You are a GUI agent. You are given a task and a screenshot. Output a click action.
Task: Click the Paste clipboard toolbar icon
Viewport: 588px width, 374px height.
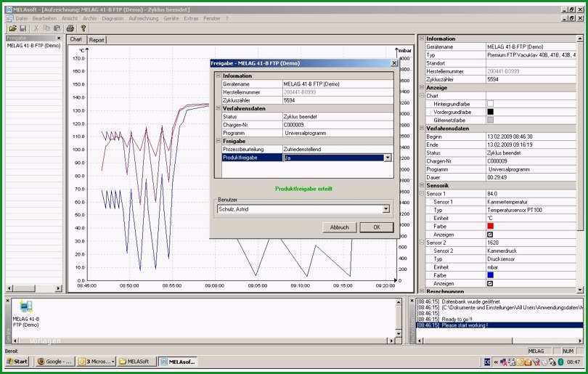click(57, 28)
